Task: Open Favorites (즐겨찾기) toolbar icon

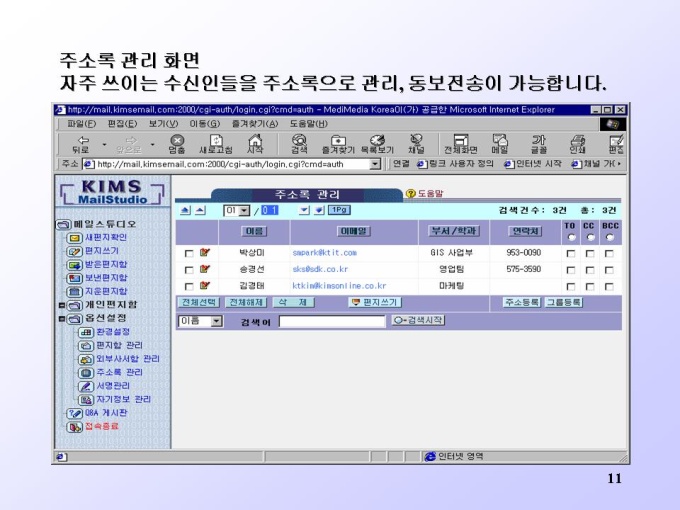Action: coord(338,144)
